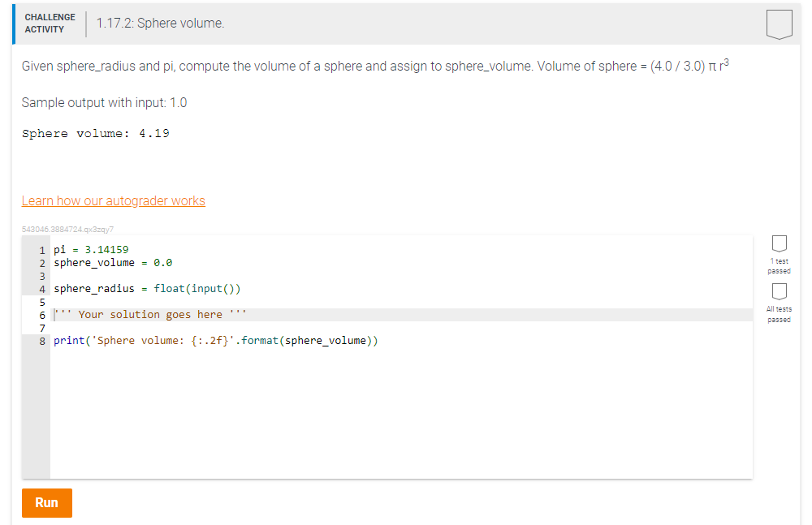The width and height of the screenshot is (812, 525).
Task: Click line number 1 in the gutter
Action: tap(42, 249)
